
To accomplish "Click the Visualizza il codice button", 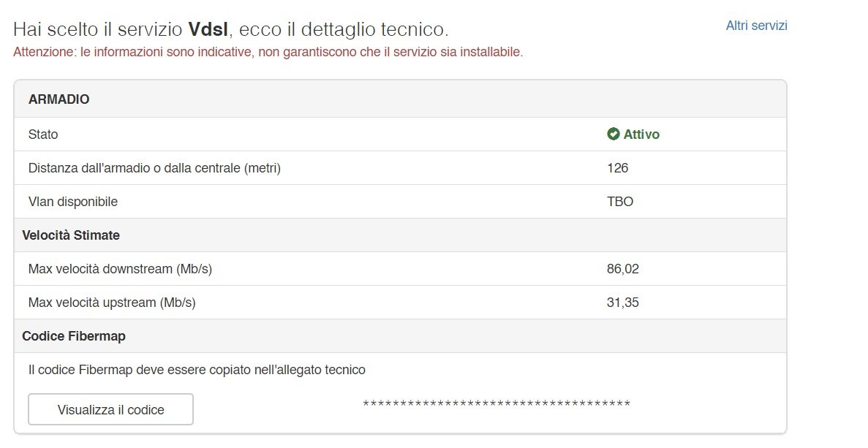I will tap(110, 409).
